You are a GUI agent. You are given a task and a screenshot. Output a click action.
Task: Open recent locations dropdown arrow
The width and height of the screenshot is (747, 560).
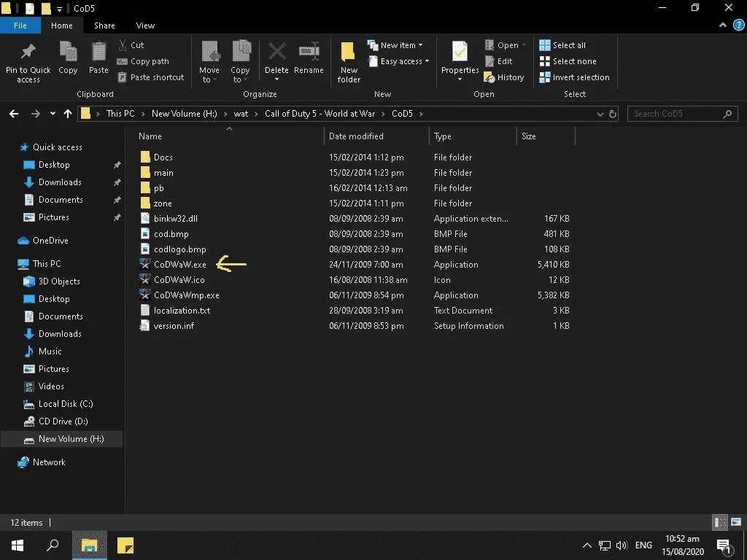pyautogui.click(x=53, y=114)
